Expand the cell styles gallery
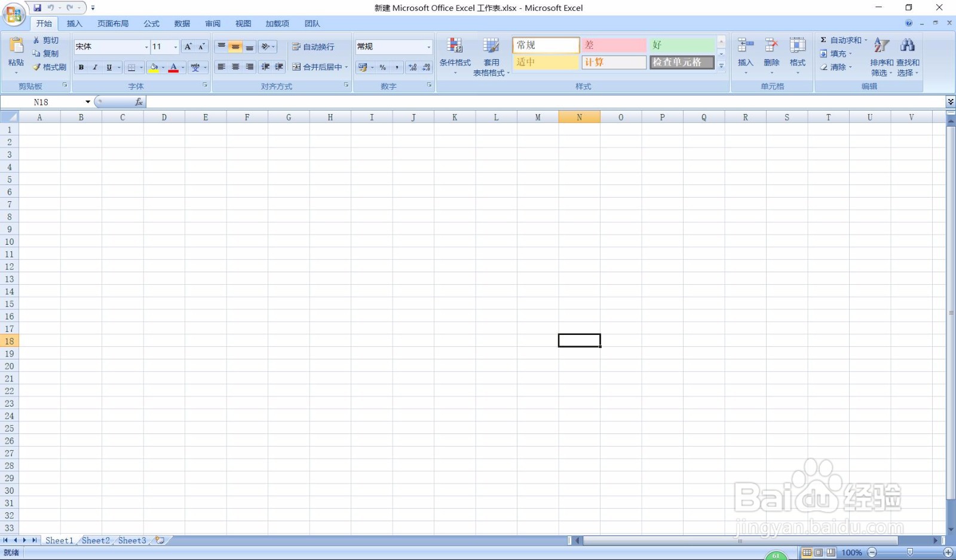This screenshot has width=956, height=560. pyautogui.click(x=721, y=66)
